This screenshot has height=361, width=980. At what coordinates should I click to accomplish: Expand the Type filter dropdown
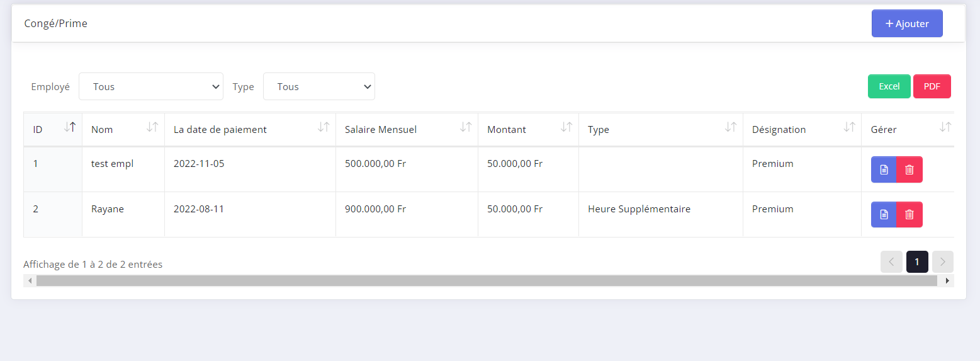[318, 86]
